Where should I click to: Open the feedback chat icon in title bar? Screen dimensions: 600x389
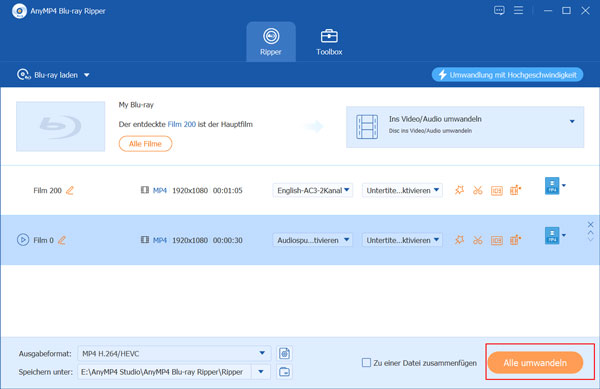pos(499,10)
